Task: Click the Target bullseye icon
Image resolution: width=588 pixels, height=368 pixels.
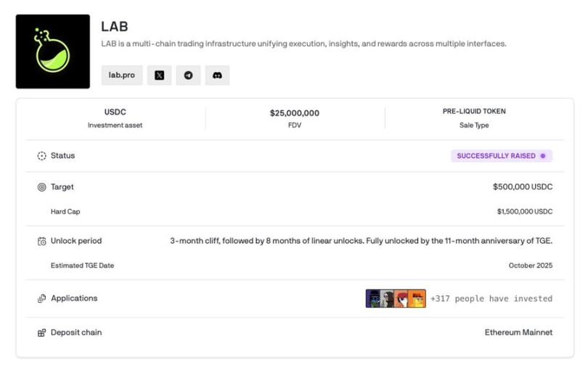Action: point(41,187)
